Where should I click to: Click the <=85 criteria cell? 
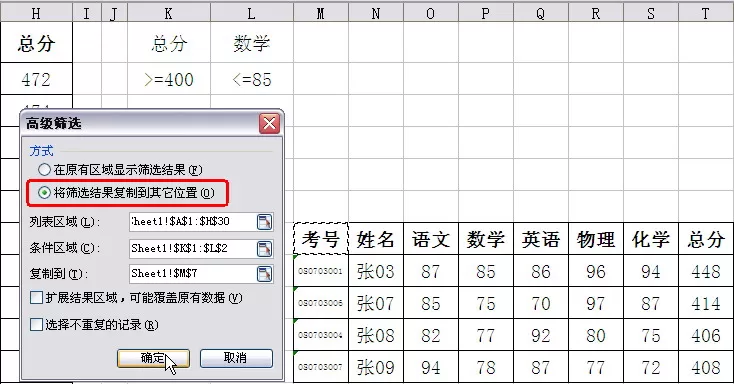click(252, 79)
